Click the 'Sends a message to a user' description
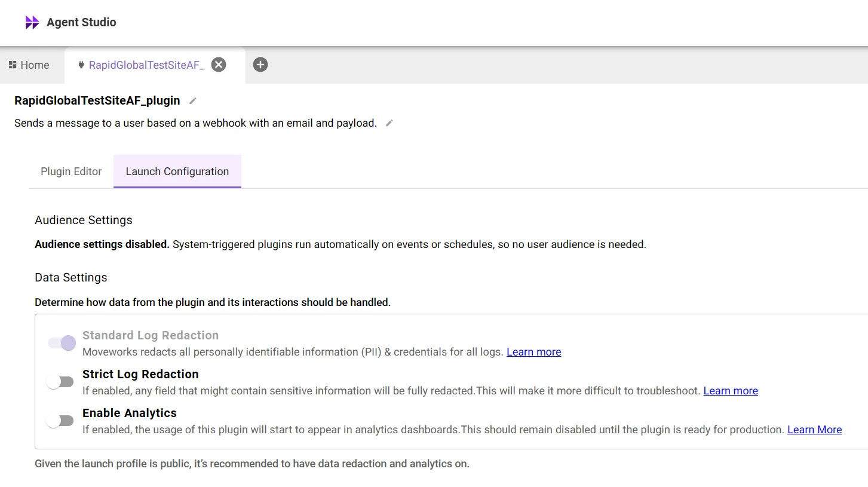This screenshot has height=487, width=868. [196, 123]
